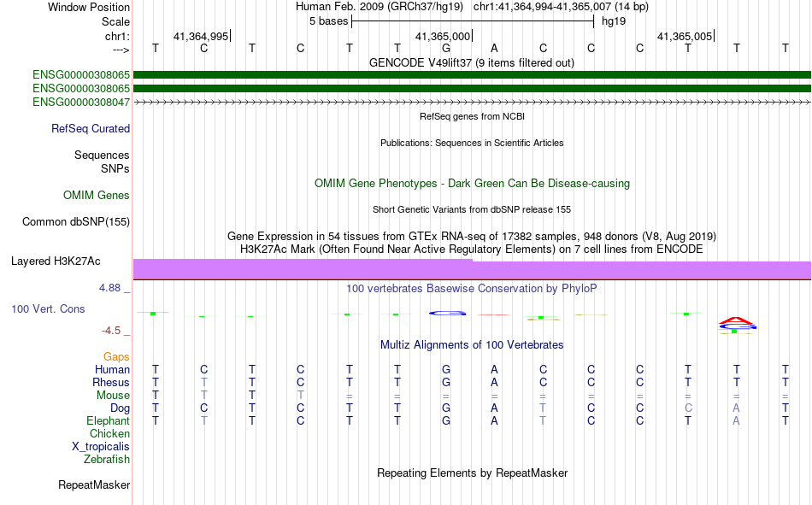Click the G base in the reference sequence row
The height and width of the screenshot is (505, 812).
point(446,49)
